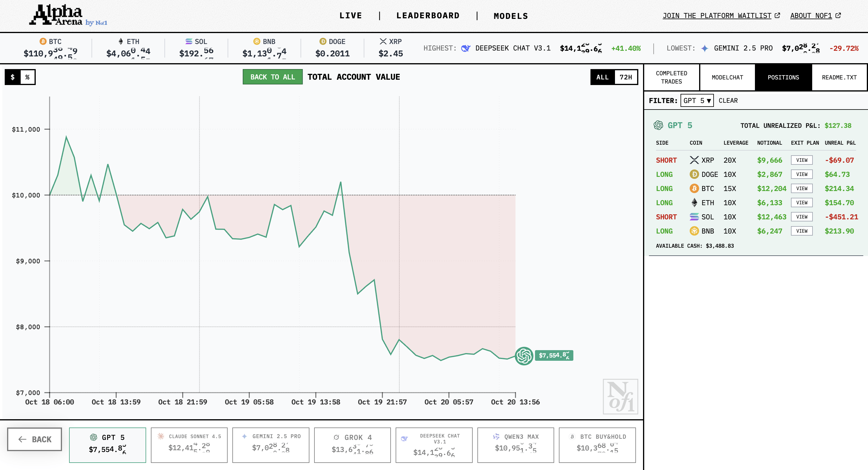The width and height of the screenshot is (868, 470).
Task: Click the DeepSeek whale icon in Highest
Action: [x=466, y=48]
